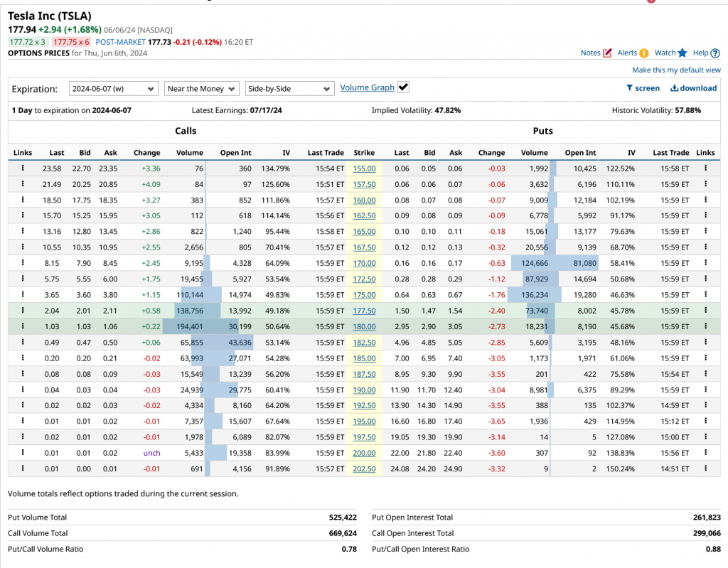
Task: Click the Put Open Interest Total value 261,823
Action: tap(707, 518)
